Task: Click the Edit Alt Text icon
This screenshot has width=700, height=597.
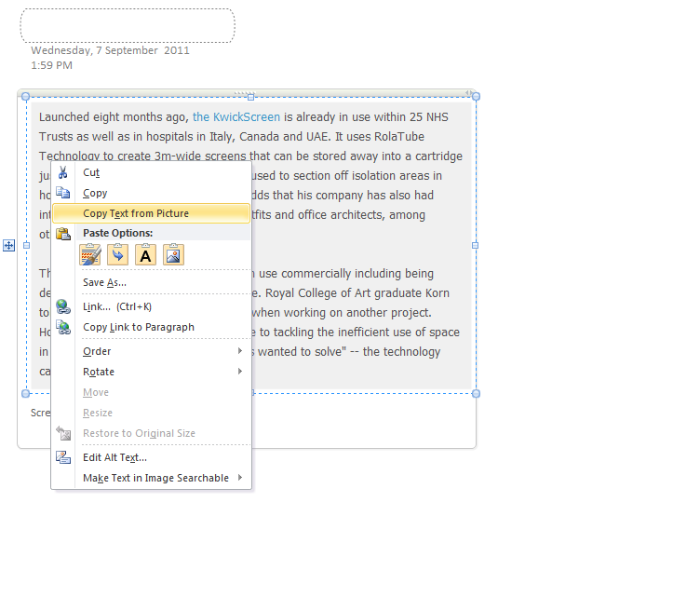Action: pyautogui.click(x=63, y=457)
